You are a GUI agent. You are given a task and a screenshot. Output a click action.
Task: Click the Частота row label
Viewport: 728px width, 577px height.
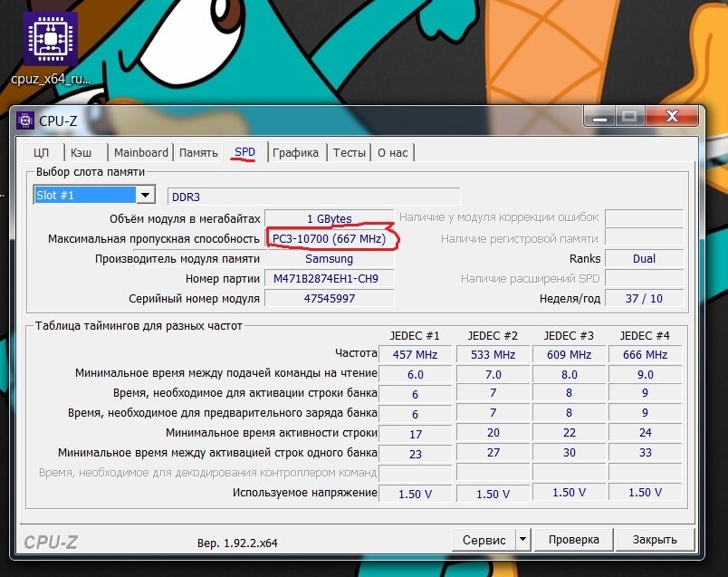[x=356, y=353]
